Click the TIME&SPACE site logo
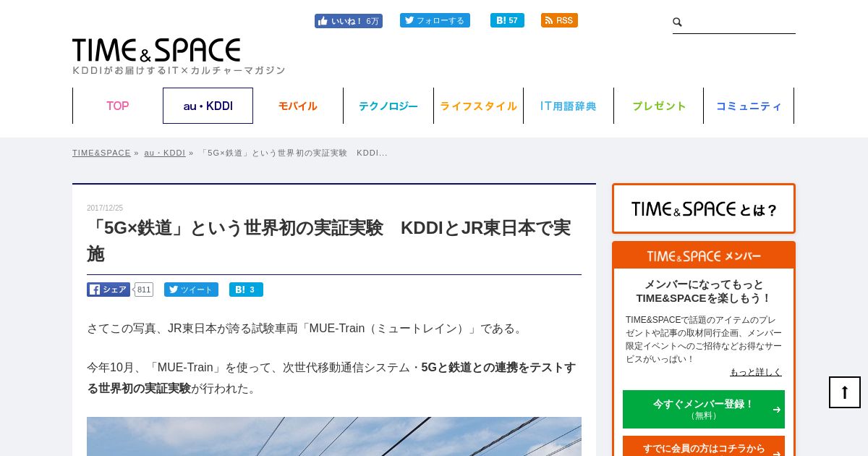The image size is (868, 456). pos(156,50)
